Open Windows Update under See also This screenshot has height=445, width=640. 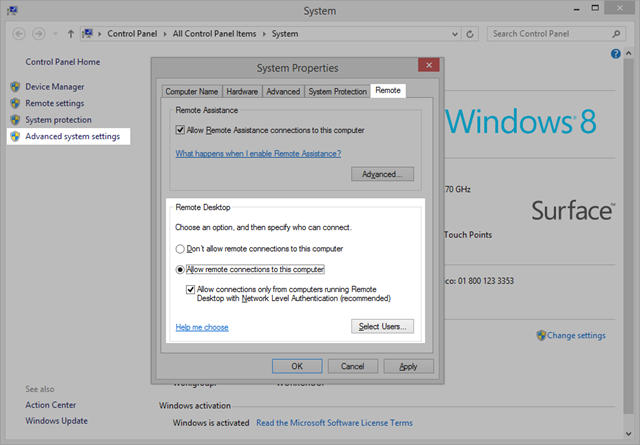(x=56, y=421)
